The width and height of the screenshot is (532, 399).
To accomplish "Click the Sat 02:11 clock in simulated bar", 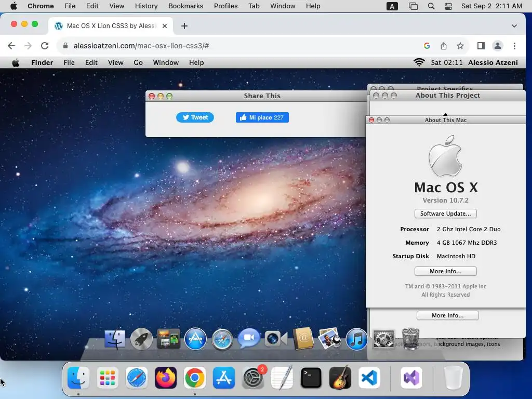I will [446, 63].
